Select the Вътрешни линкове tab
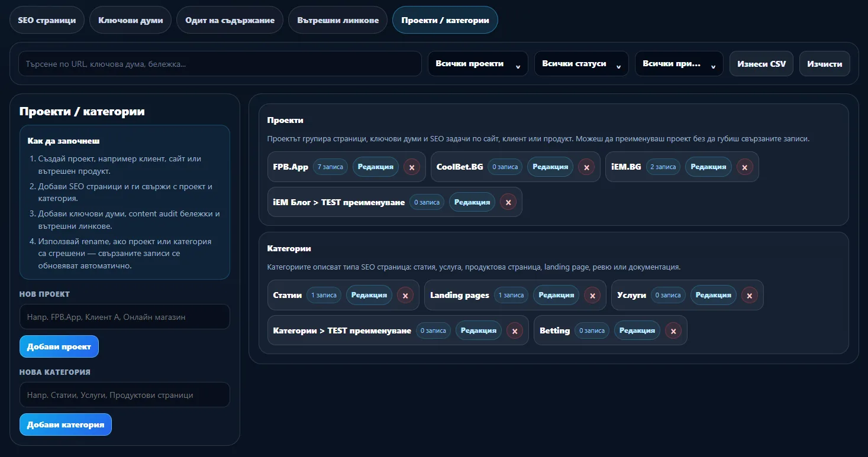Screen dimensions: 868x457 click(x=338, y=20)
